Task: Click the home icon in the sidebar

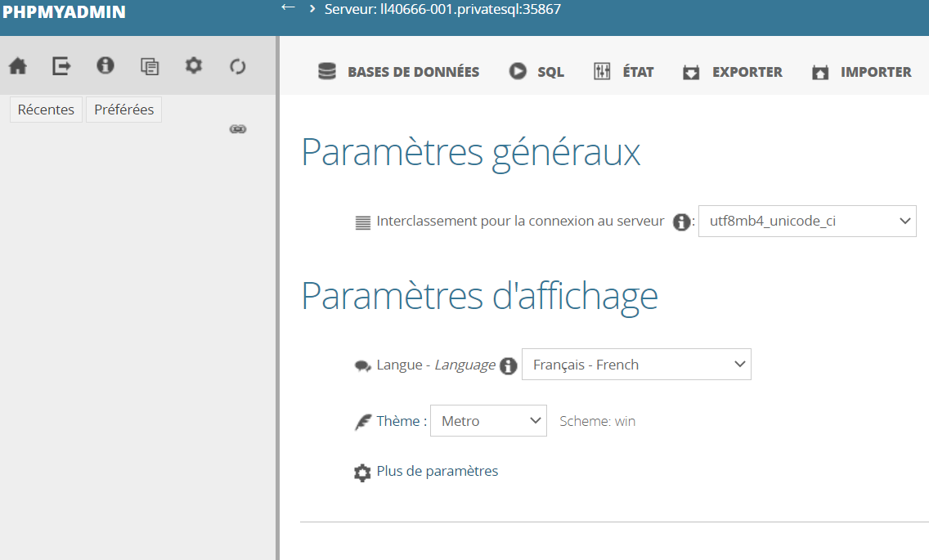Action: [x=17, y=66]
